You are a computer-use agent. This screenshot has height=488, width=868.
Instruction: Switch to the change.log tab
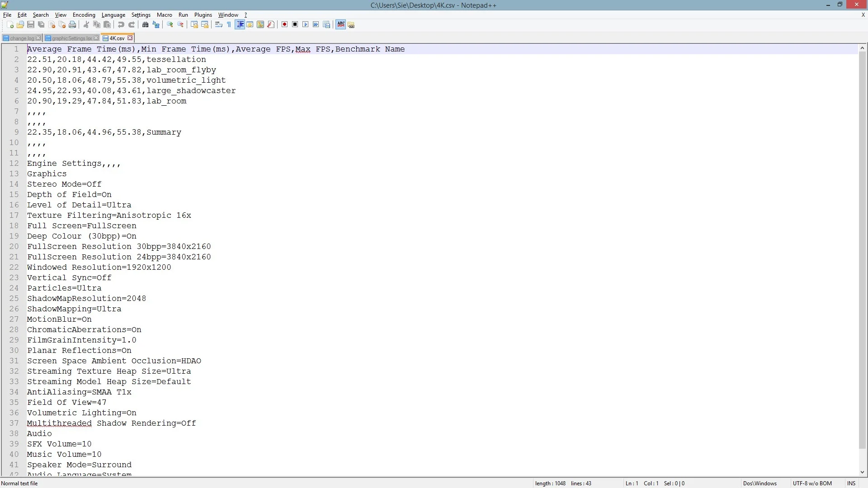pyautogui.click(x=22, y=38)
